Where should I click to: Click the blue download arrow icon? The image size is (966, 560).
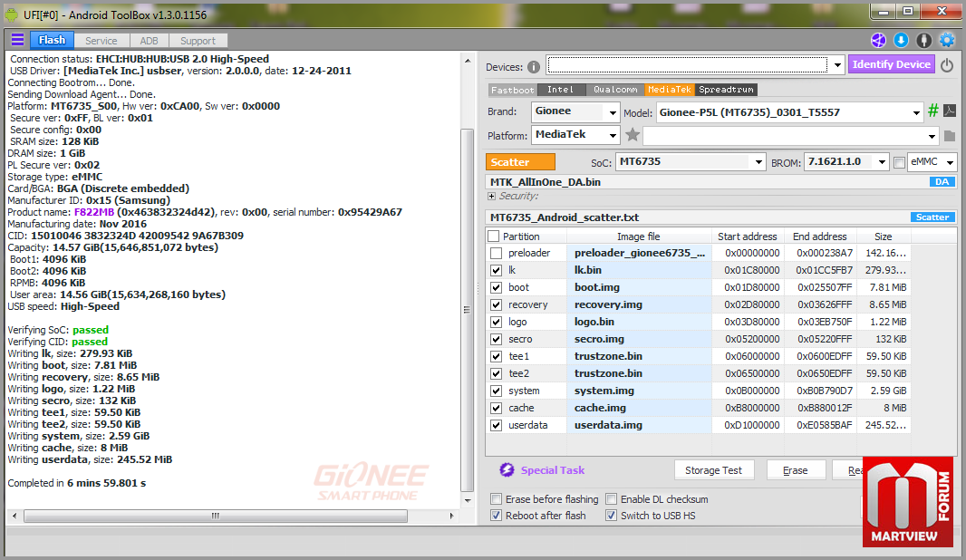[901, 40]
